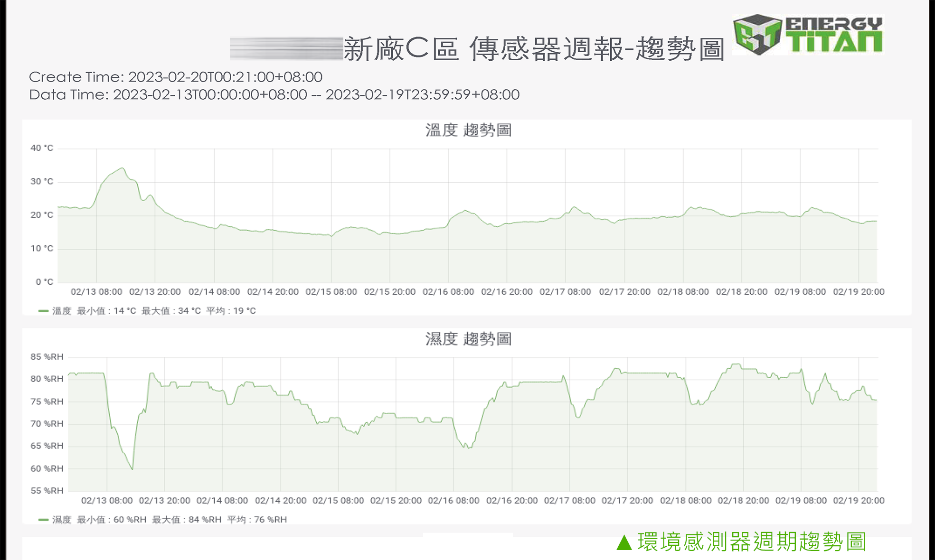Click the 40 °C y-axis label
The width and height of the screenshot is (935, 560).
point(42,148)
